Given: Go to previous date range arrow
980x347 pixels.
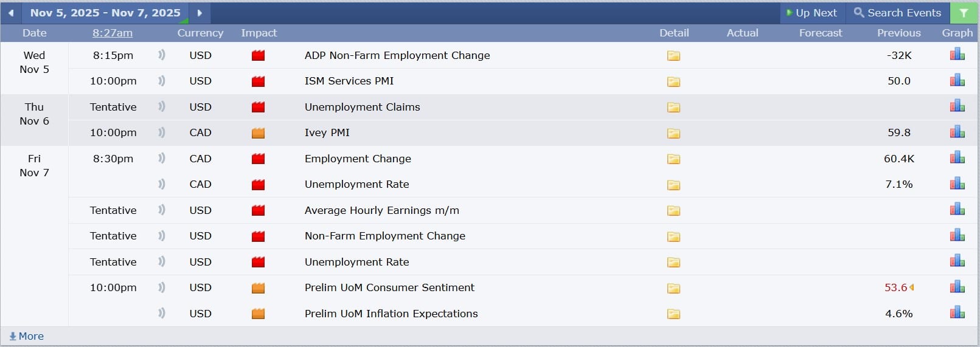Looking at the screenshot, I should pos(11,13).
